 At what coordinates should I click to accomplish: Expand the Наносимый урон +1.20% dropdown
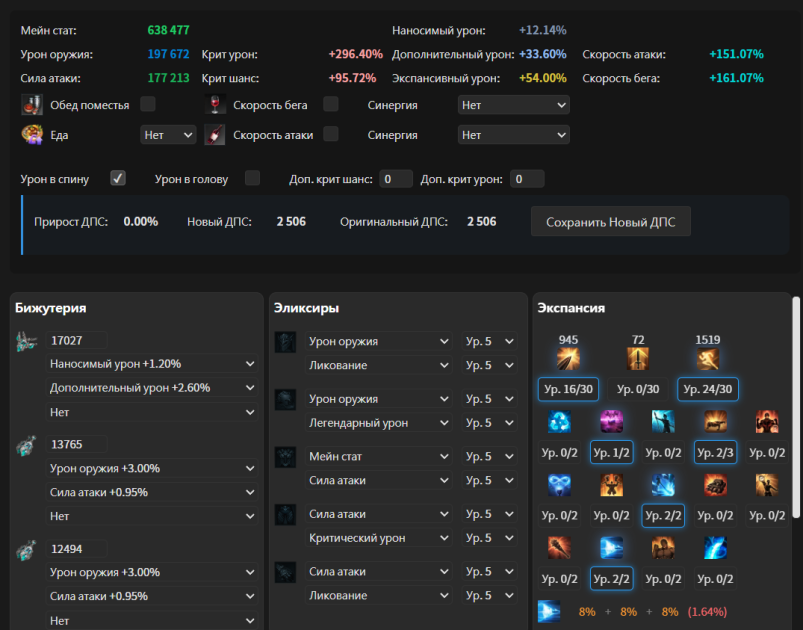click(152, 364)
